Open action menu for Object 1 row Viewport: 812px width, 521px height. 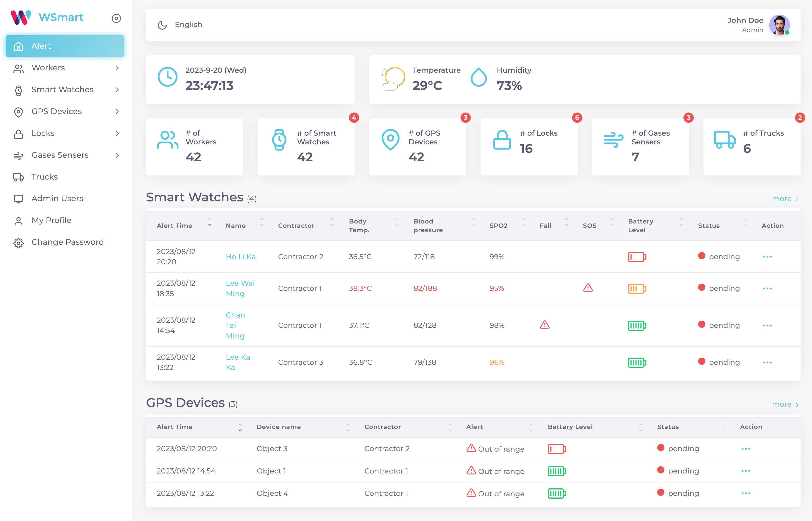pos(746,471)
